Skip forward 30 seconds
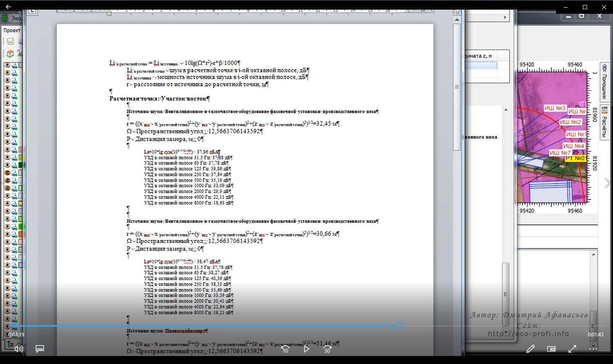 [327, 349]
